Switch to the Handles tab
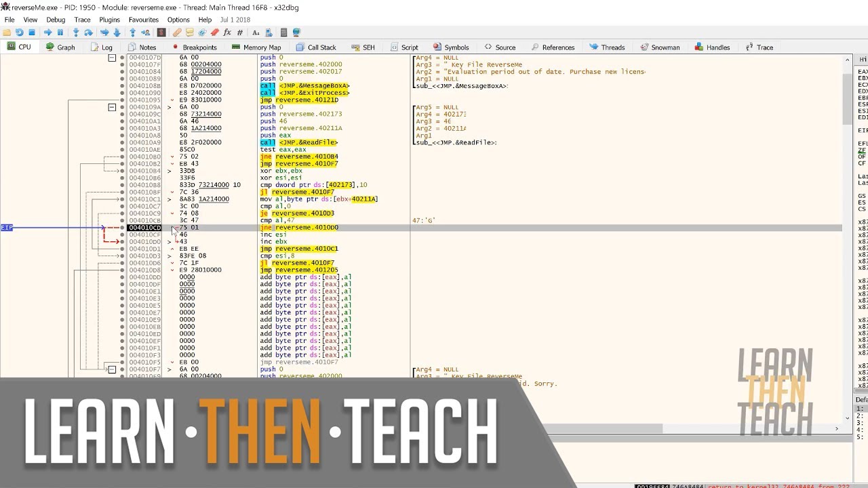The image size is (868, 488). pos(711,47)
